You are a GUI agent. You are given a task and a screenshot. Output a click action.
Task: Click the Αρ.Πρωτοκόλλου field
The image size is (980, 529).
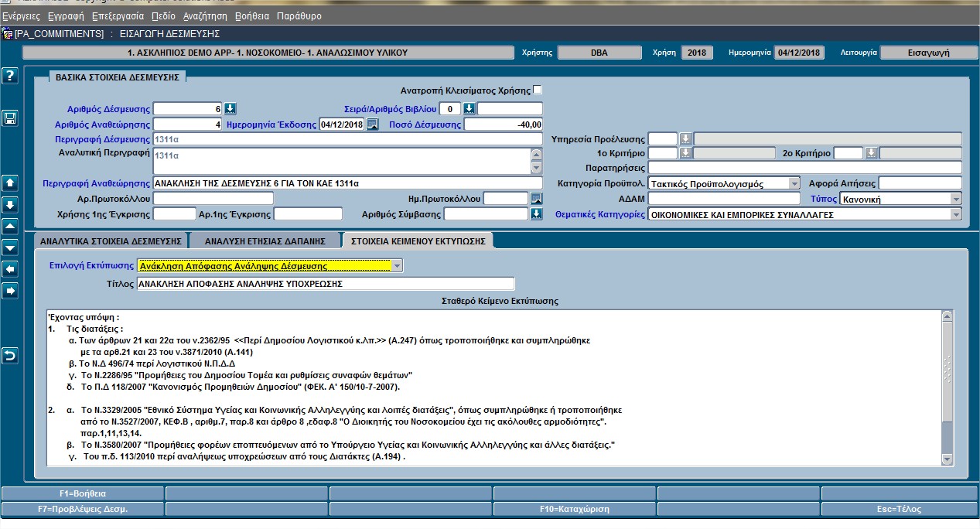(x=213, y=199)
